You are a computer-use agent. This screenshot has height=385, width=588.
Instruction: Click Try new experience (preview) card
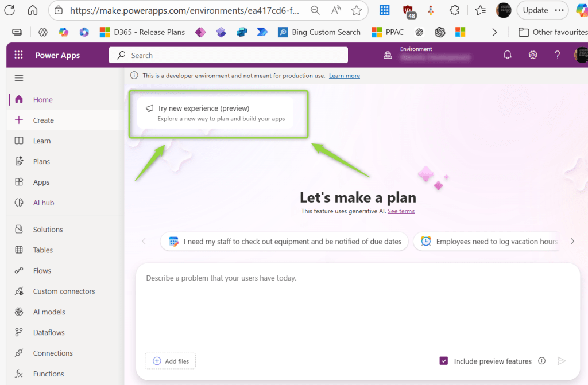(x=215, y=113)
